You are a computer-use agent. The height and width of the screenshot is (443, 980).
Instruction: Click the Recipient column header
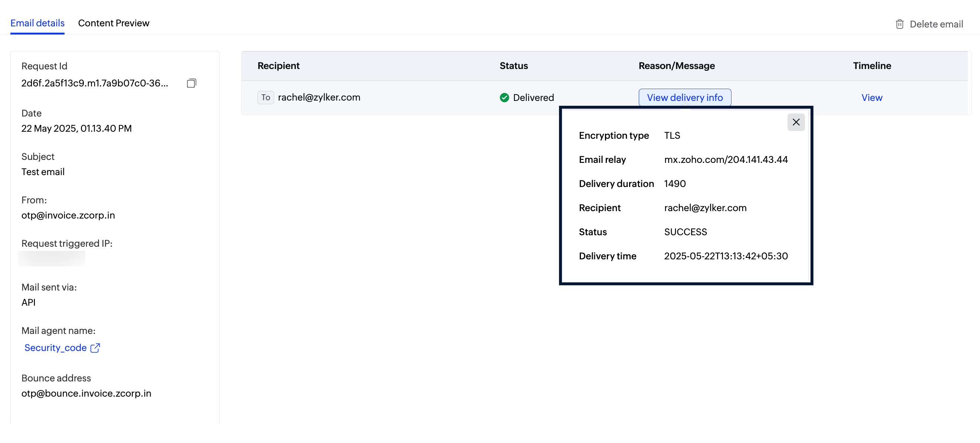279,65
